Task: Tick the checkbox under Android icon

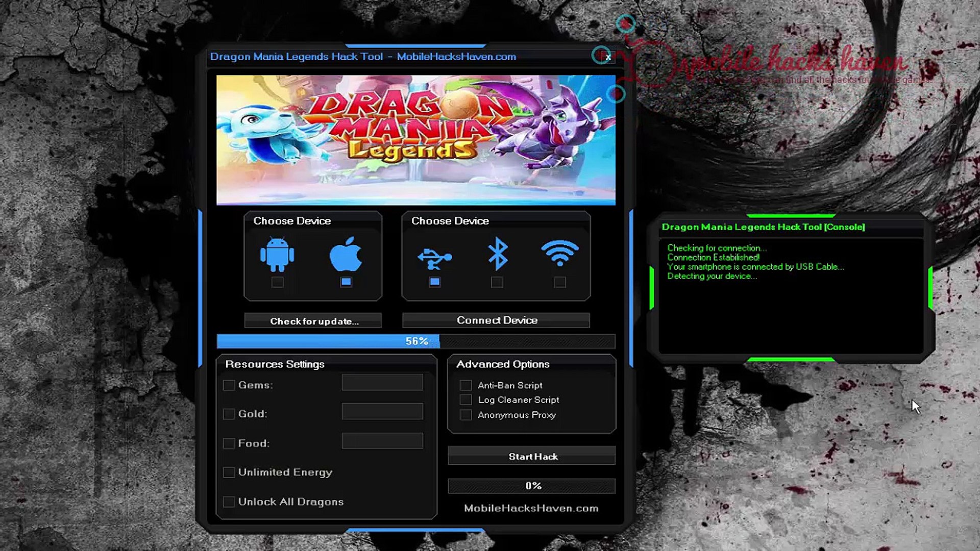Action: [x=277, y=282]
